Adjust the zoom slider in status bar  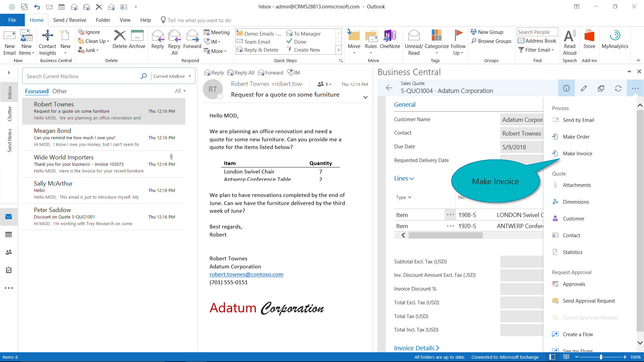(601, 357)
